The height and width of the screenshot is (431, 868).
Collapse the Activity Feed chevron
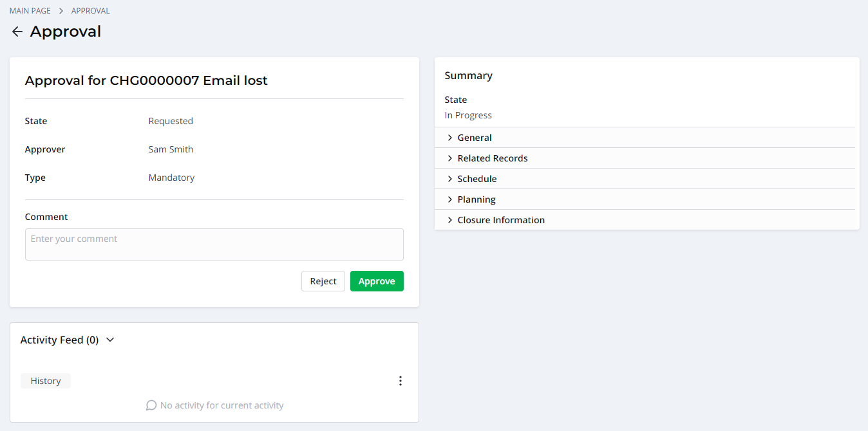(110, 340)
